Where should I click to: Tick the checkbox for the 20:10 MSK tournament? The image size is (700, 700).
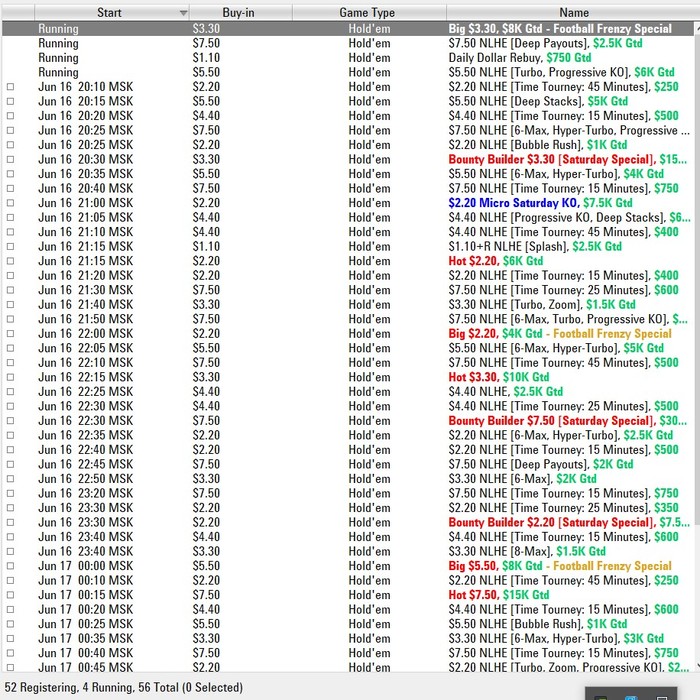tap(10, 87)
